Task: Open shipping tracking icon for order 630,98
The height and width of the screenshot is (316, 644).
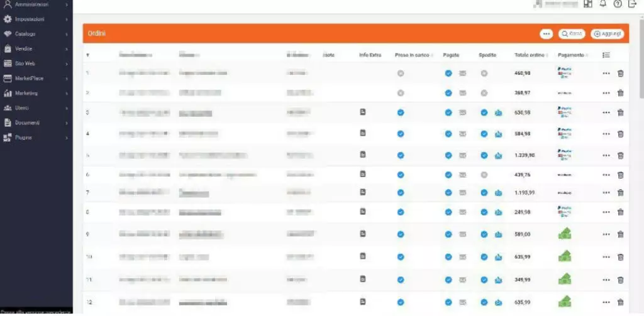Action: pyautogui.click(x=498, y=112)
